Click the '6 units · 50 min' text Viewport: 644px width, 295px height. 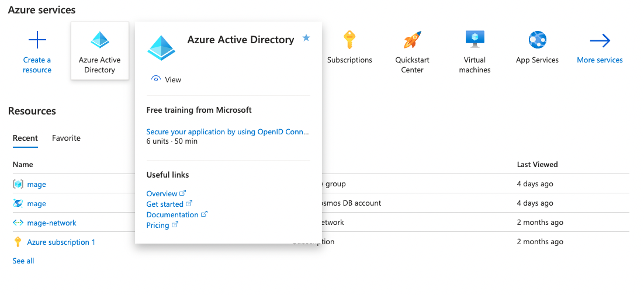click(x=172, y=141)
